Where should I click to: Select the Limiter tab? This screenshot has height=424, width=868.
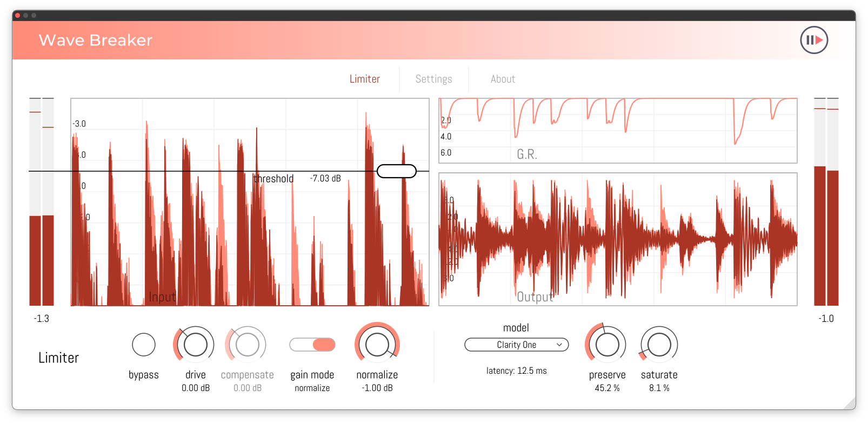click(364, 79)
